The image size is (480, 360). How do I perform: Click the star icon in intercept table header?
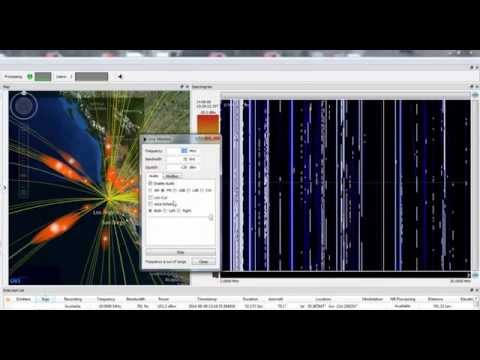pyautogui.click(x=8, y=299)
